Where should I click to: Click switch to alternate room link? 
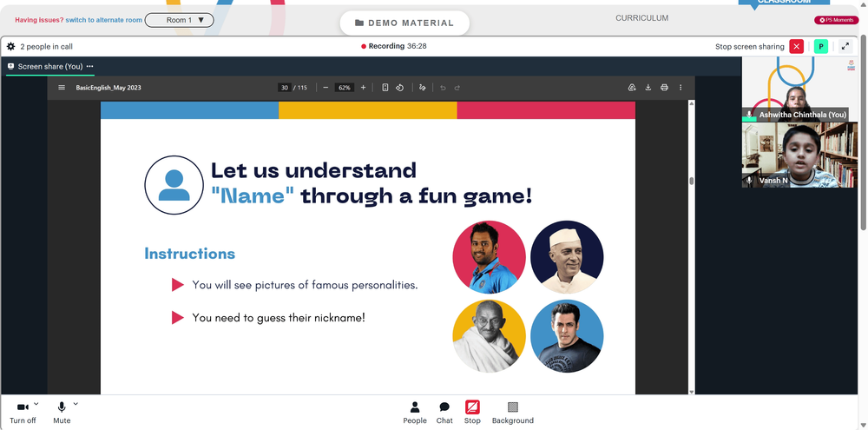point(103,20)
